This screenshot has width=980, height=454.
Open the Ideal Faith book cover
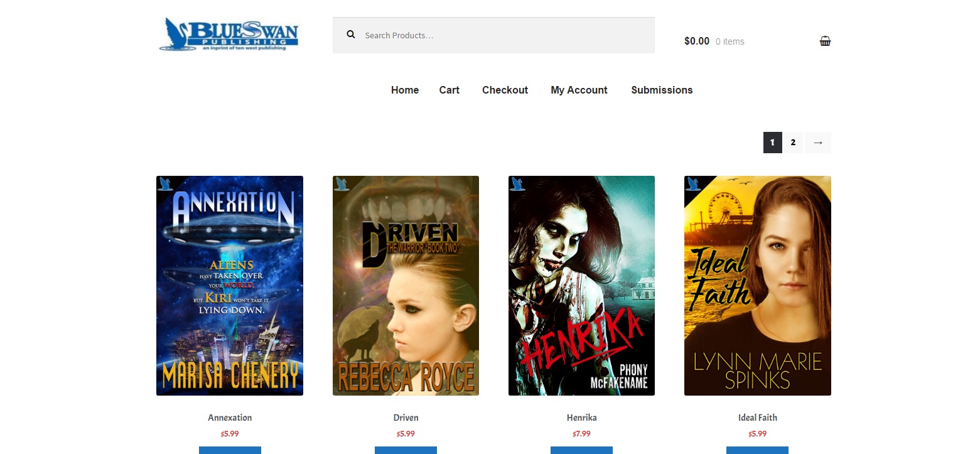758,286
